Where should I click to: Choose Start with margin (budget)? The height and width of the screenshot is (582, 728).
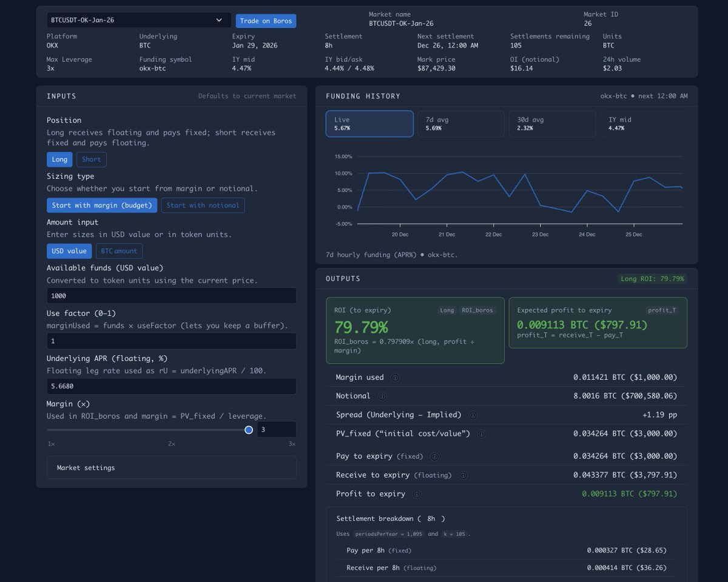click(x=102, y=205)
